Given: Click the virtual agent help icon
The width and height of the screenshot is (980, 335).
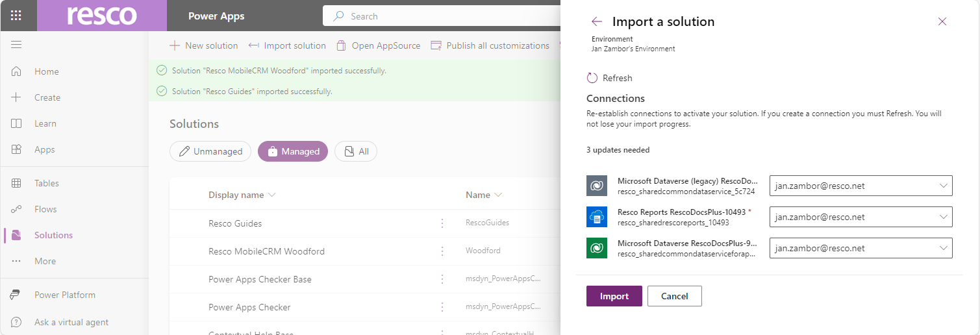Looking at the screenshot, I should click(x=16, y=322).
